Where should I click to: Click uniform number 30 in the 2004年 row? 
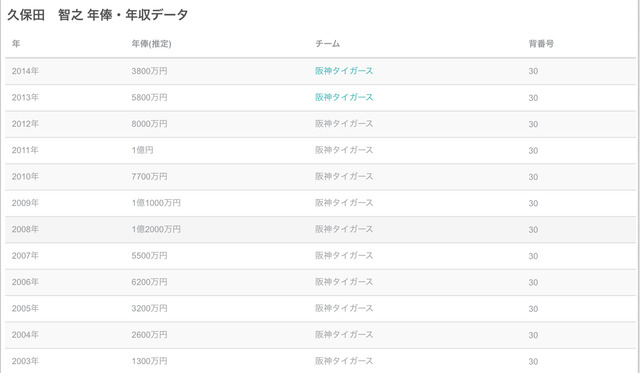[533, 335]
